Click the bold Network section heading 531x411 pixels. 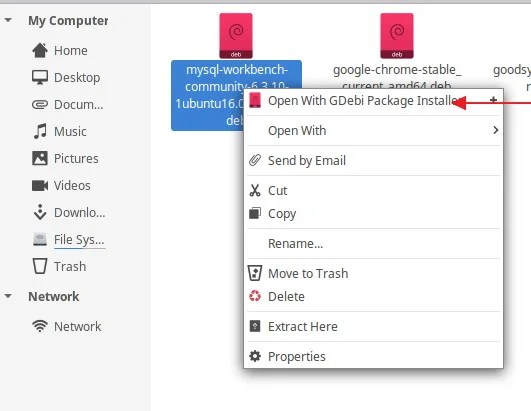pyautogui.click(x=54, y=297)
